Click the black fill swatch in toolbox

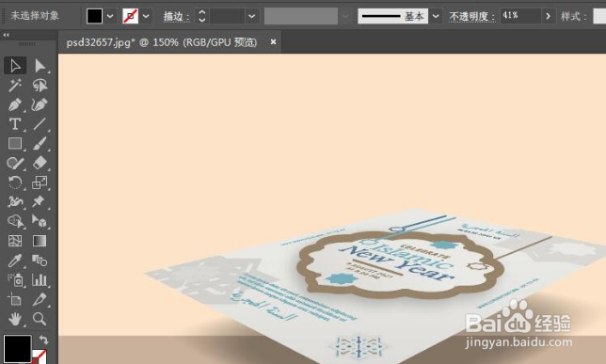(x=17, y=349)
